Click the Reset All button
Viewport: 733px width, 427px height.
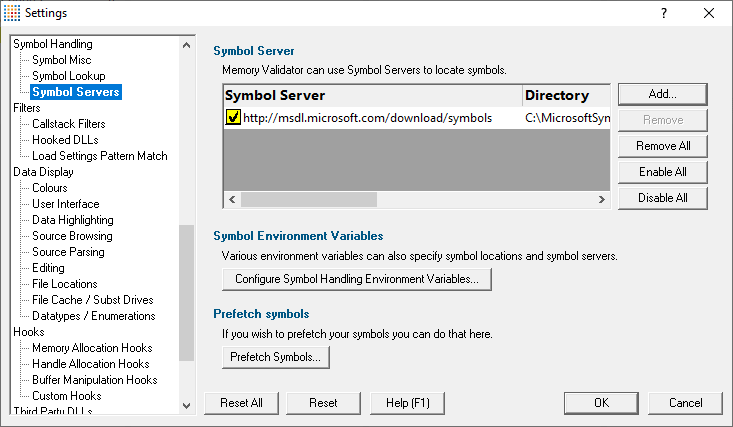pyautogui.click(x=241, y=403)
